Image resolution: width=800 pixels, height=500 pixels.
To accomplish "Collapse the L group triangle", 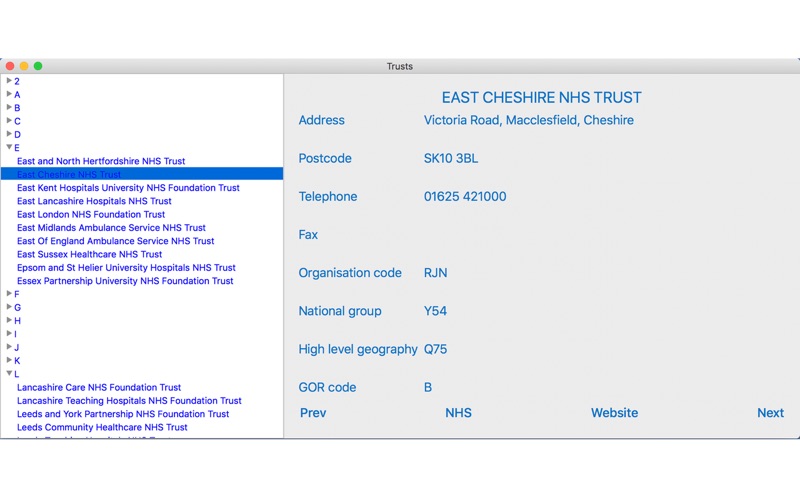I will [x=9, y=373].
